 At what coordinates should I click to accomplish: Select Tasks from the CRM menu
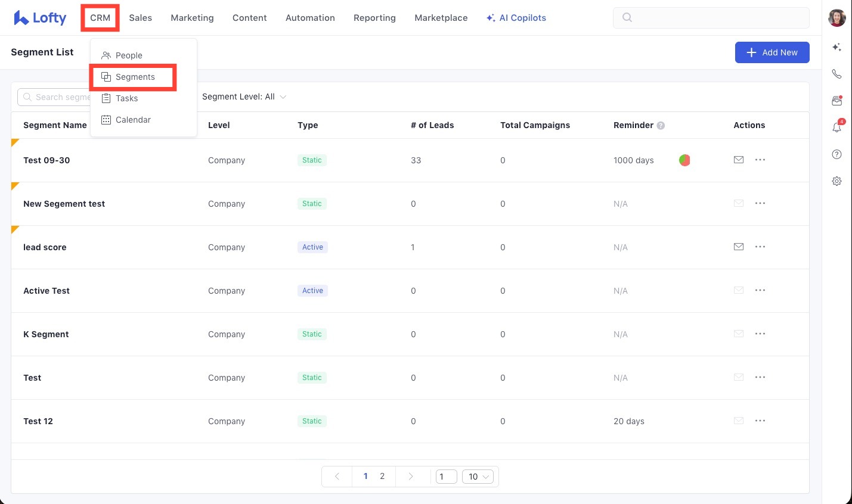tap(126, 98)
